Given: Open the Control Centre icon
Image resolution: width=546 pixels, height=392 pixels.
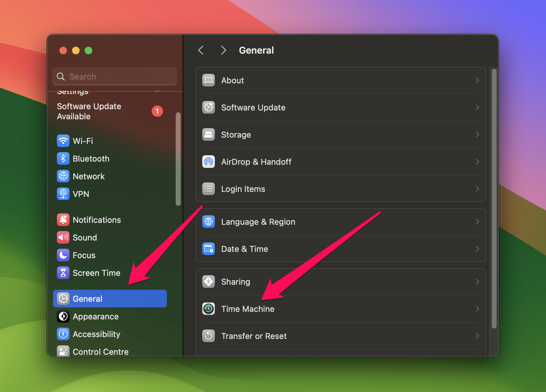Looking at the screenshot, I should tap(63, 351).
